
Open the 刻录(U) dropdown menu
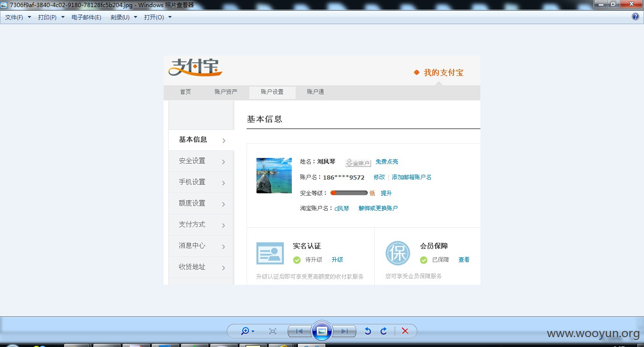coord(124,17)
